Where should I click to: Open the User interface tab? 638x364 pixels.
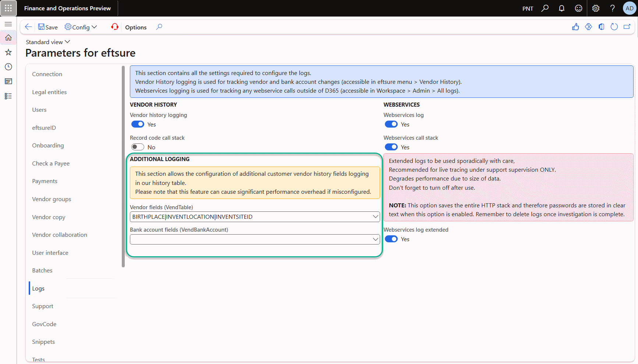coord(50,253)
